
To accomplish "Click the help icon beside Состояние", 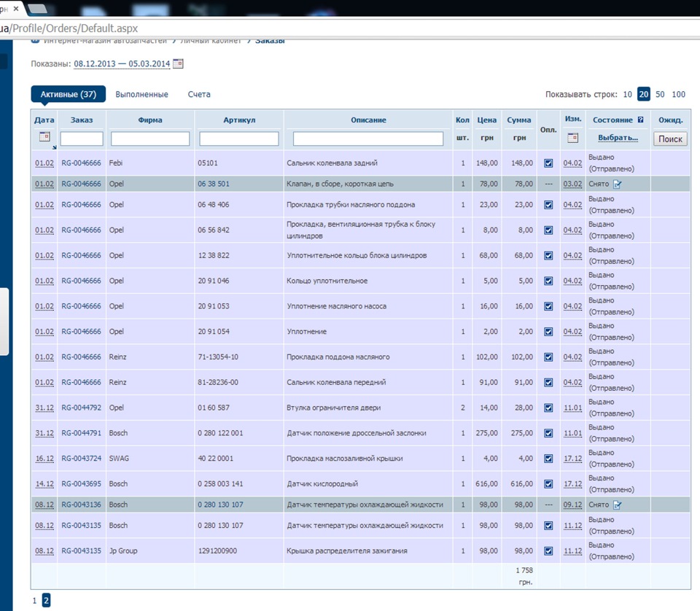I will pos(641,120).
